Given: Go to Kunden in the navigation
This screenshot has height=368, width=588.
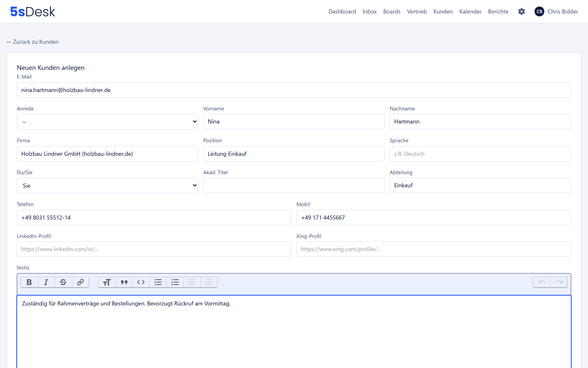Looking at the screenshot, I should 443,11.
